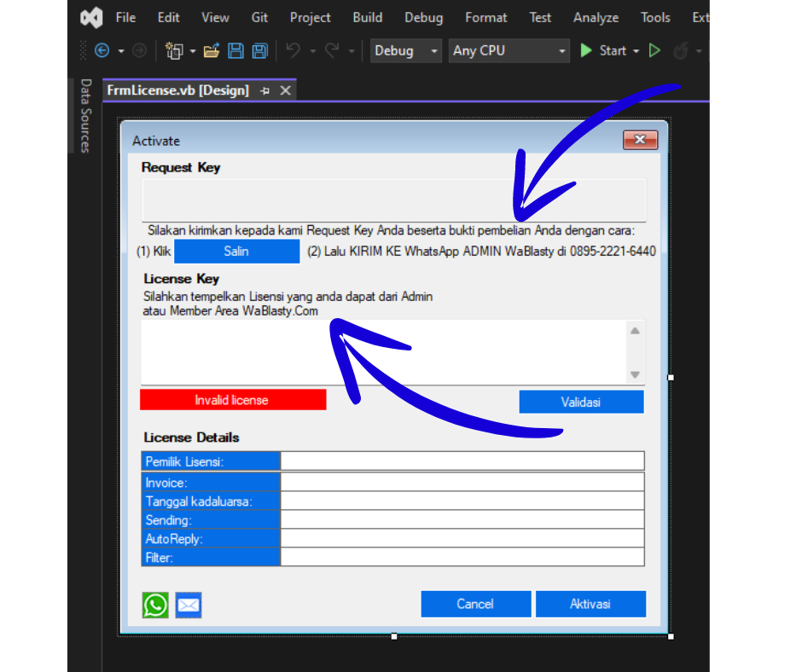
Task: Click the Aktivasi button
Action: (x=590, y=604)
